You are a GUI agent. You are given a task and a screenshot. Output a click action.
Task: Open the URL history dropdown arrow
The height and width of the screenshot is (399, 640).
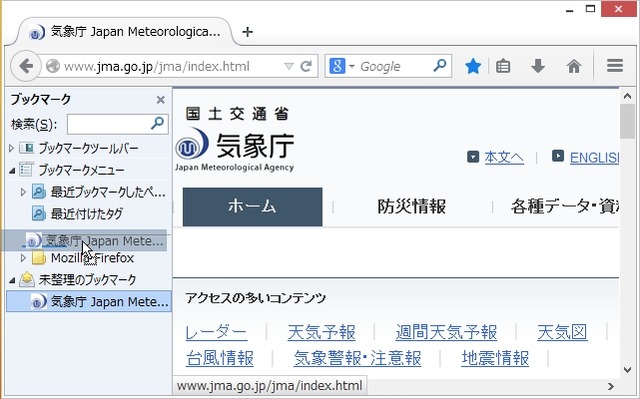(289, 66)
